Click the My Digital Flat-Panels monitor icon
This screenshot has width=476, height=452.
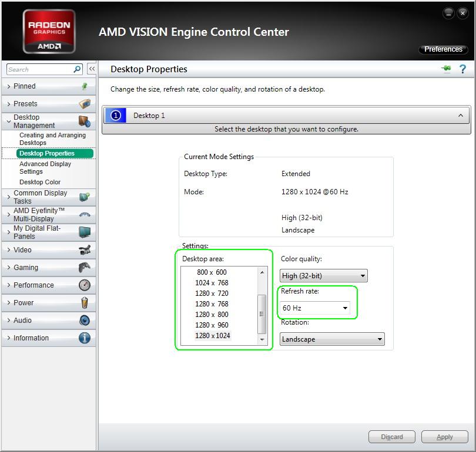[85, 232]
